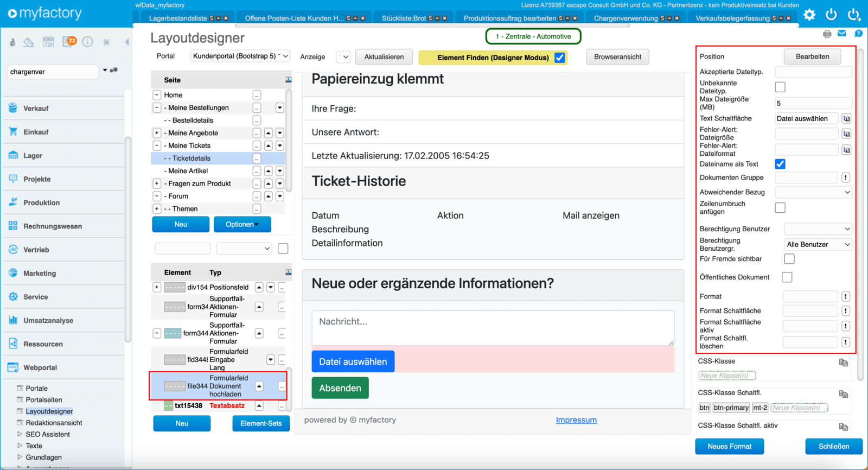Click the printer icon at top right
Image resolution: width=868 pixels, height=470 pixels.
(x=827, y=34)
